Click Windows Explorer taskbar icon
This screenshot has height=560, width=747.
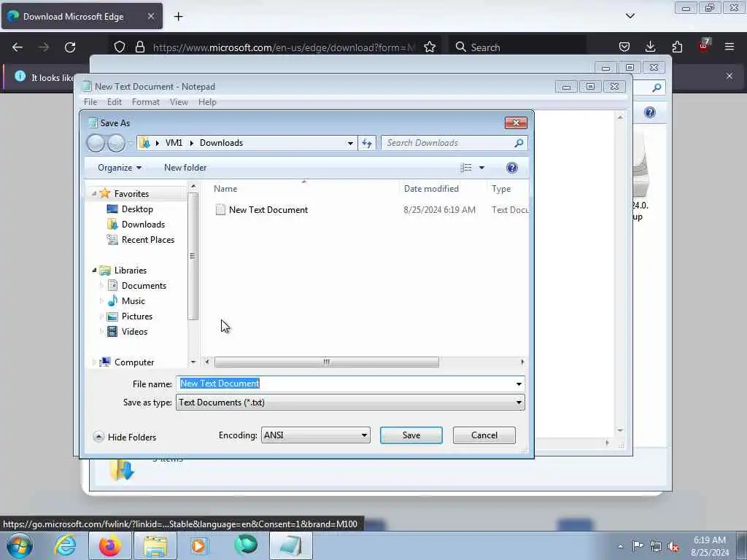(x=155, y=545)
